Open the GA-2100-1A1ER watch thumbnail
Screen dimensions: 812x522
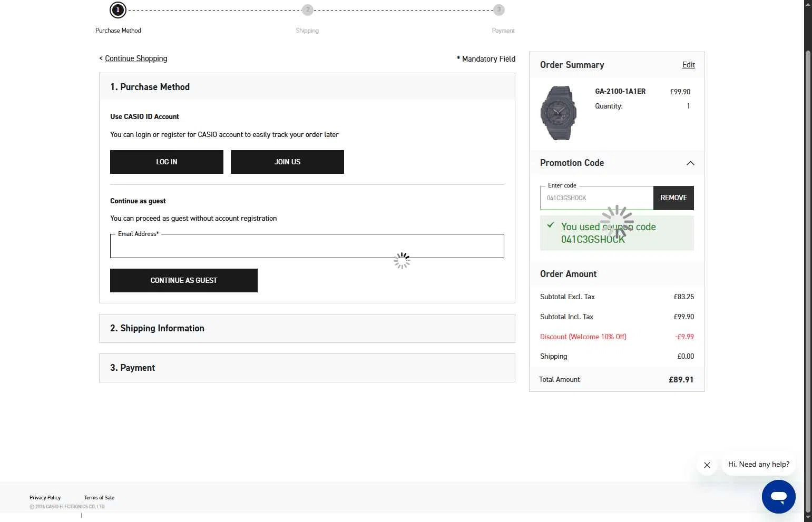[x=559, y=113]
